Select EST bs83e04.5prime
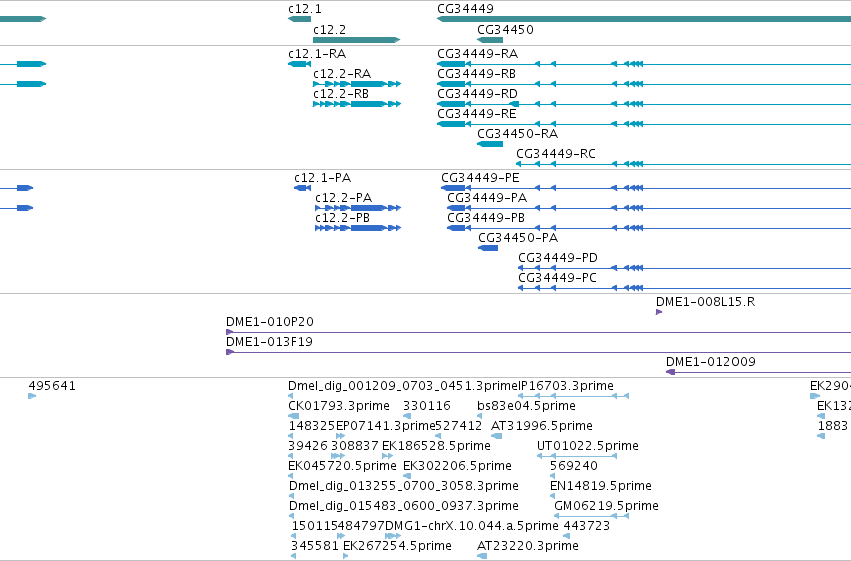The width and height of the screenshot is (851, 561). click(x=526, y=406)
